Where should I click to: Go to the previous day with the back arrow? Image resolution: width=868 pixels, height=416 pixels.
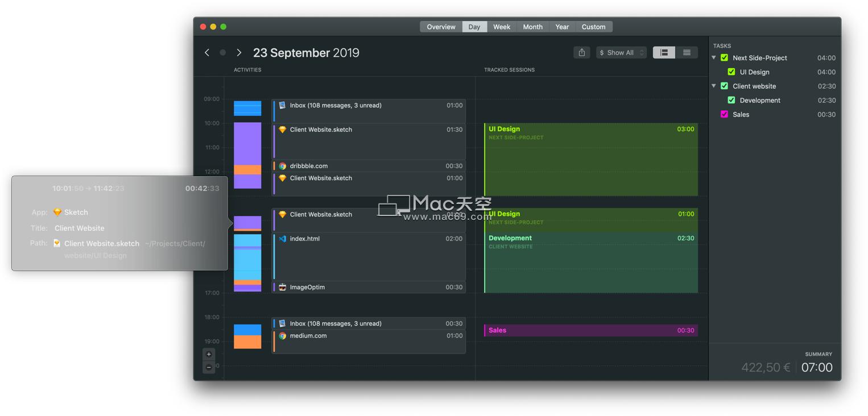[x=207, y=53]
